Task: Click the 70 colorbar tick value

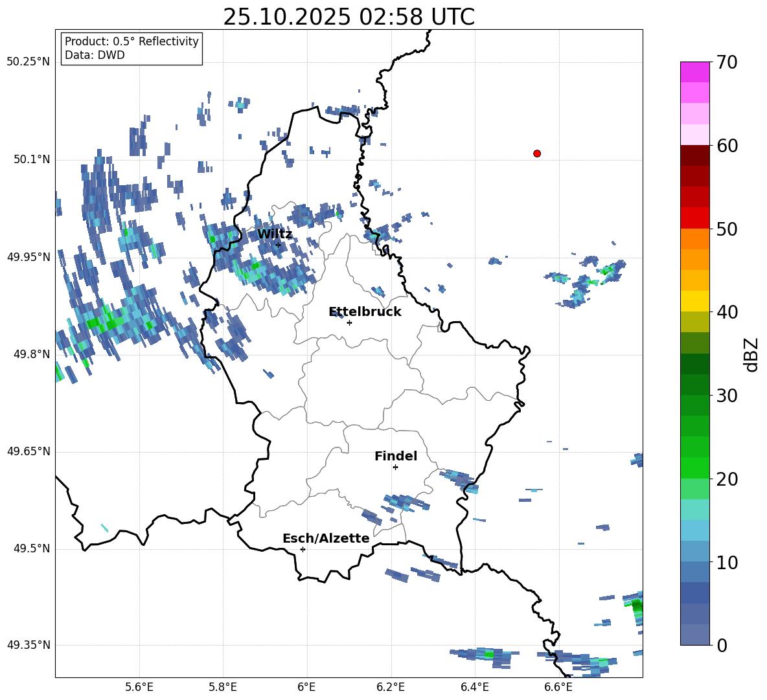Action: 727,63
